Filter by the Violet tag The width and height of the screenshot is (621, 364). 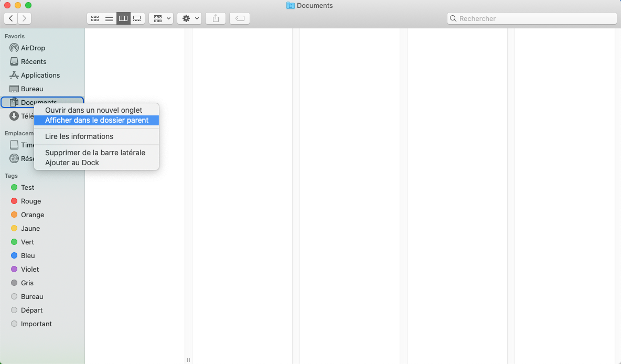coord(30,269)
